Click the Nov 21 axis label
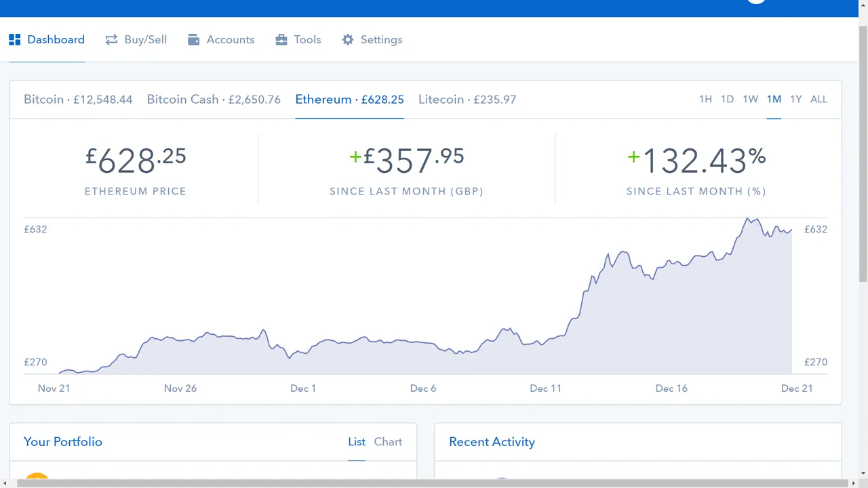The image size is (868, 488). [x=54, y=388]
